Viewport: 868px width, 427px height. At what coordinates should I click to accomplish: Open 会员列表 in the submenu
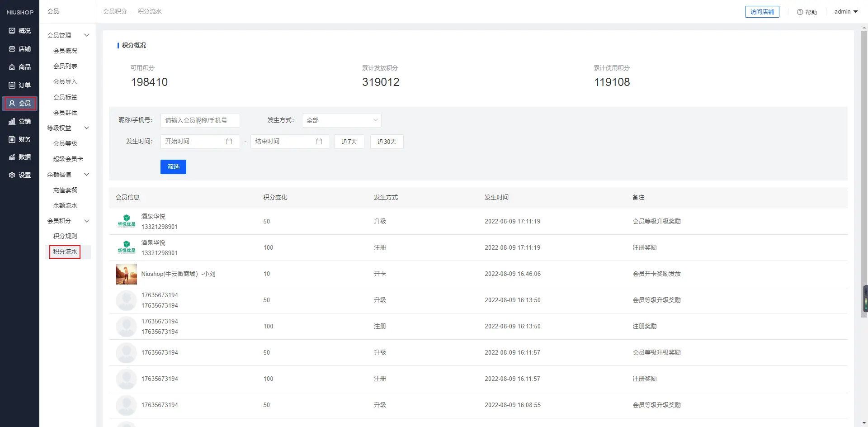click(65, 66)
